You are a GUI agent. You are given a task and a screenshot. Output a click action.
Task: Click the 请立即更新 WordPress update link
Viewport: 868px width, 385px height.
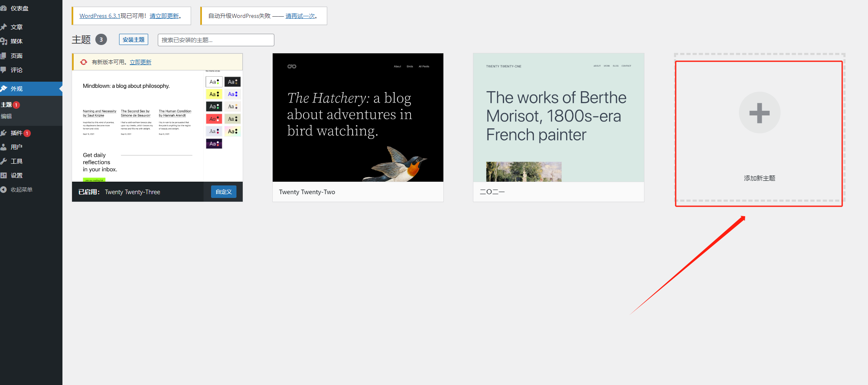(164, 16)
